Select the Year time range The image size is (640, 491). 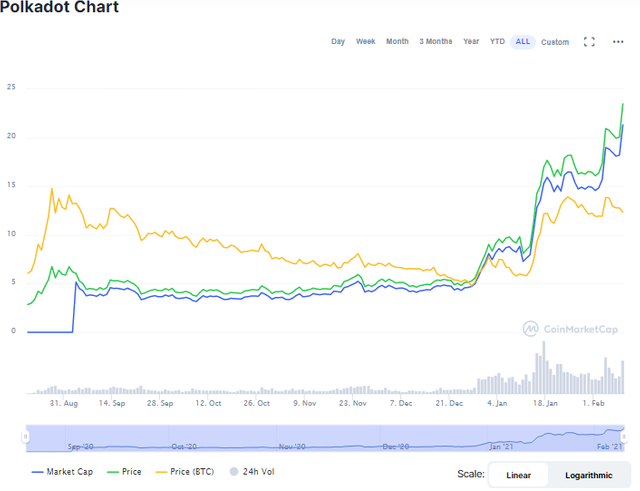point(471,42)
